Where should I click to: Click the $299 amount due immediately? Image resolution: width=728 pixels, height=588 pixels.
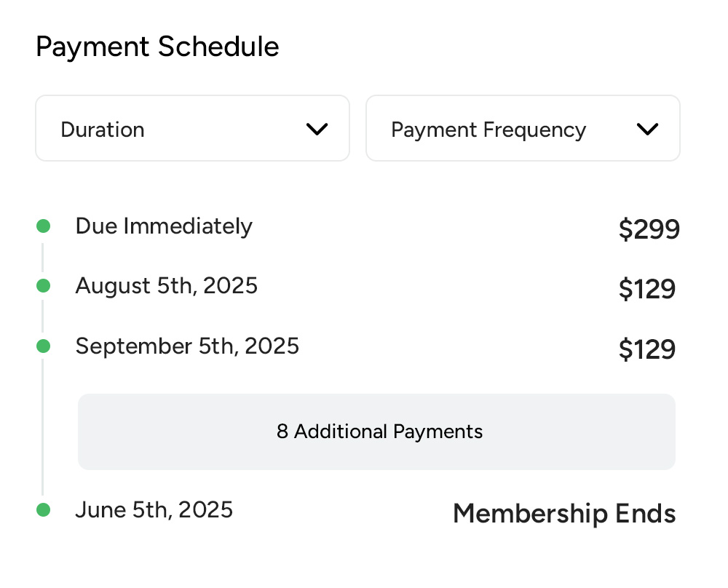[x=649, y=230]
